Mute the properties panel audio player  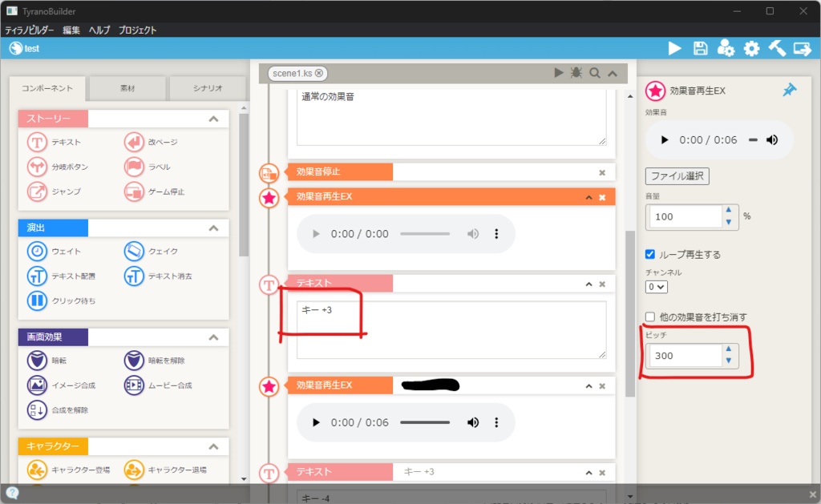(772, 139)
